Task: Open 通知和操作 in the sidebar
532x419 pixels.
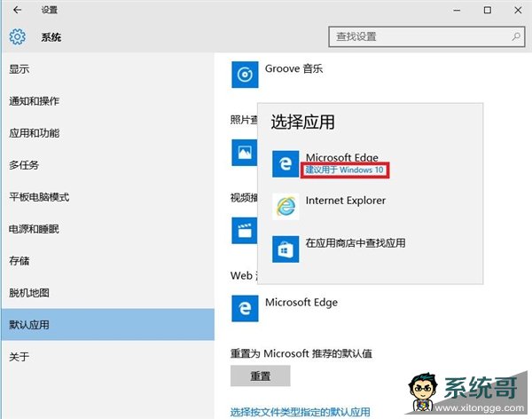Action: click(107, 101)
